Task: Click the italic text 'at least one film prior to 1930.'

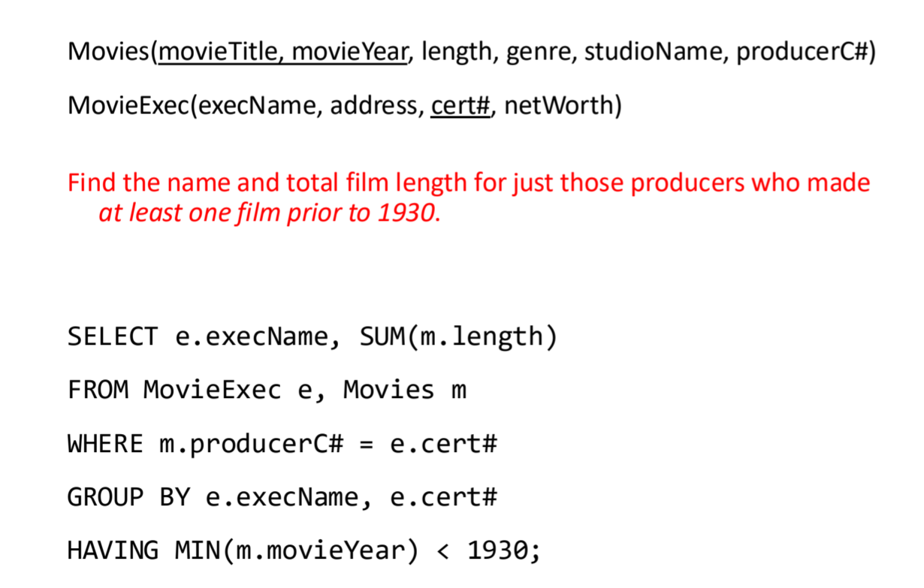Action: click(270, 214)
